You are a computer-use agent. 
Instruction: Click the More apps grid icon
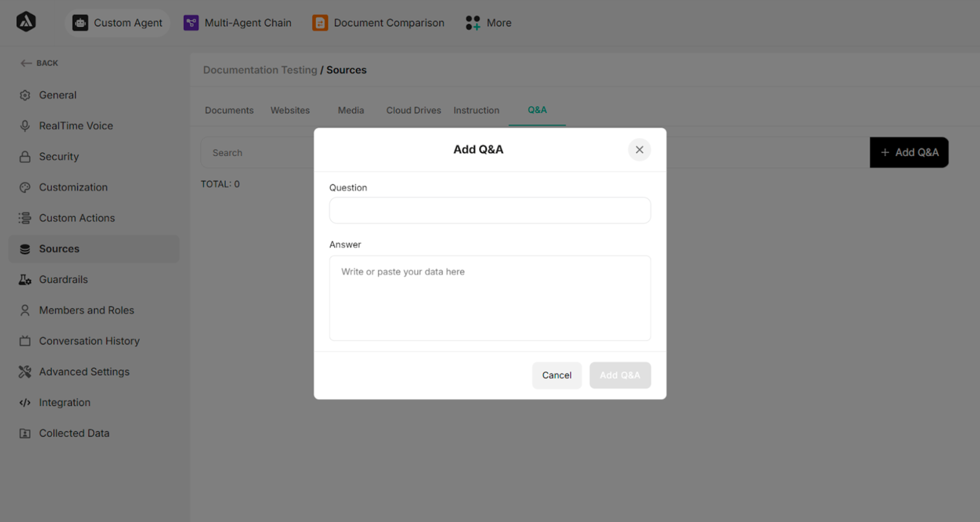[x=473, y=23]
